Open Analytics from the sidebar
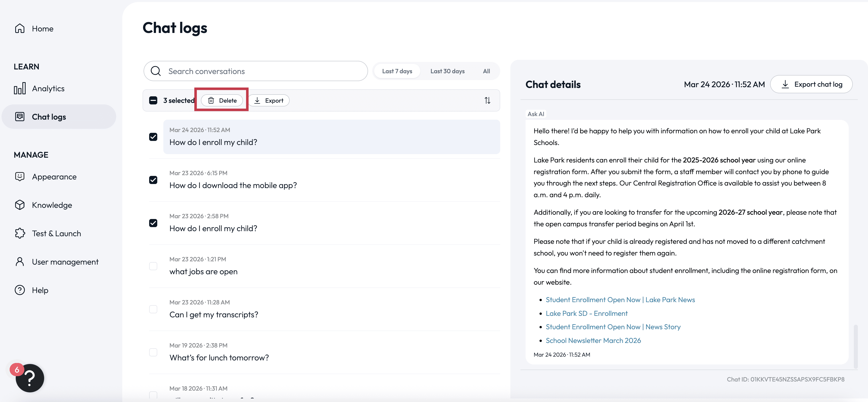868x402 pixels. (59, 88)
